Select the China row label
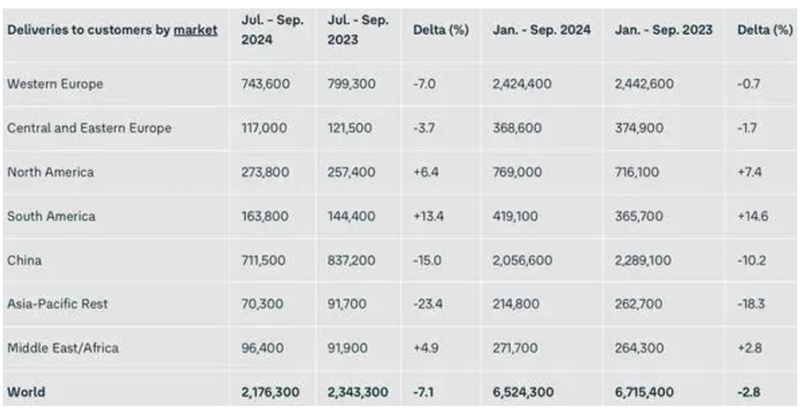Viewport: 800px width, 413px height. (x=23, y=260)
